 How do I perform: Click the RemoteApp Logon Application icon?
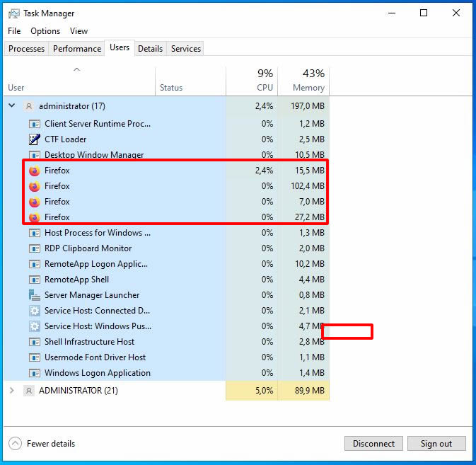[x=35, y=264]
